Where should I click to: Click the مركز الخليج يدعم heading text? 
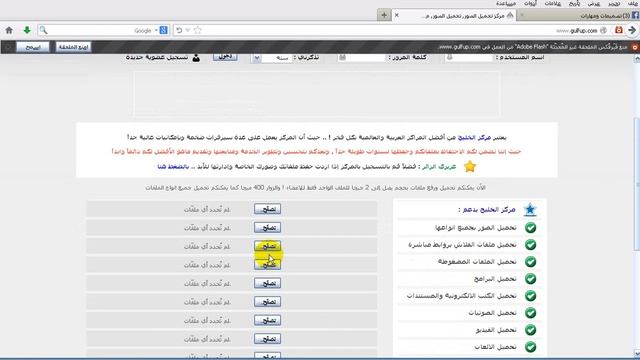coord(487,209)
